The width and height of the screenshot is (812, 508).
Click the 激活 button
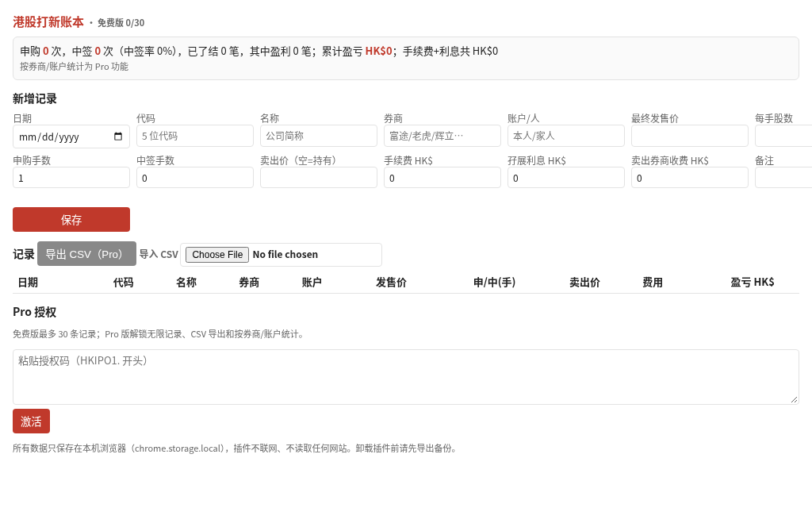(x=31, y=421)
